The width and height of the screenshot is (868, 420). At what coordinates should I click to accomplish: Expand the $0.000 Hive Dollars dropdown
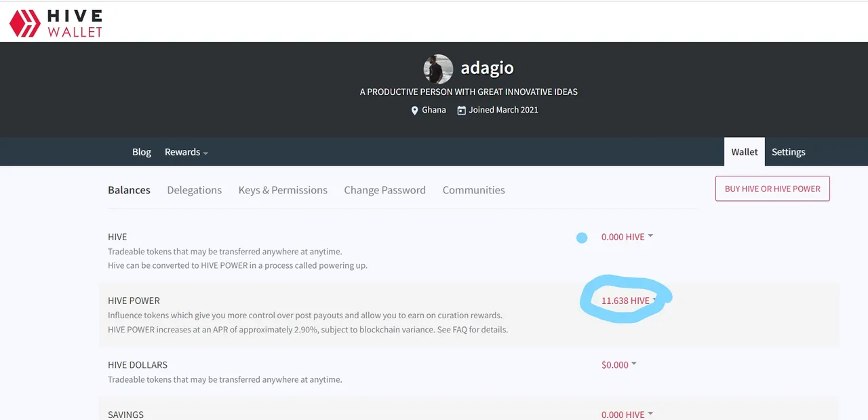[619, 364]
